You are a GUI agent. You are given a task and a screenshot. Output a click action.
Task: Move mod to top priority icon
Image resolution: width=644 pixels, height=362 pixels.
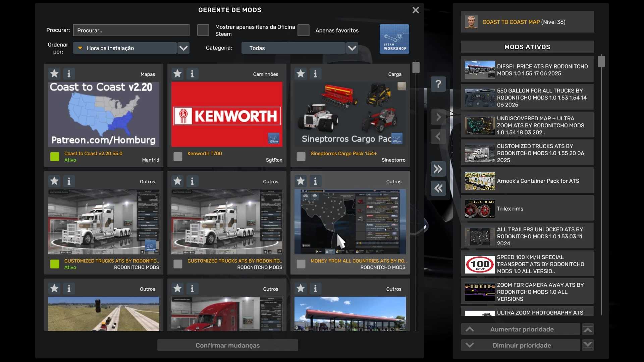588,329
